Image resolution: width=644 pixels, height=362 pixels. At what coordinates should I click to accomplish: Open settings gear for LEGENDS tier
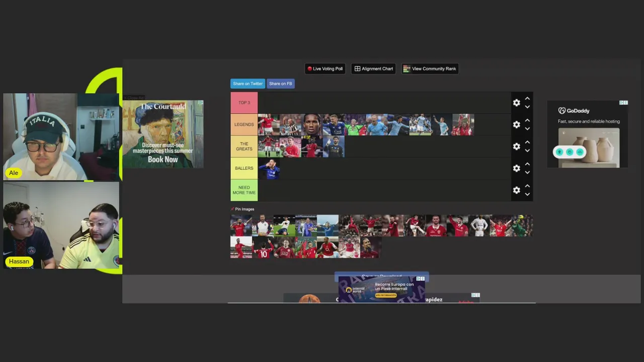[x=516, y=124]
